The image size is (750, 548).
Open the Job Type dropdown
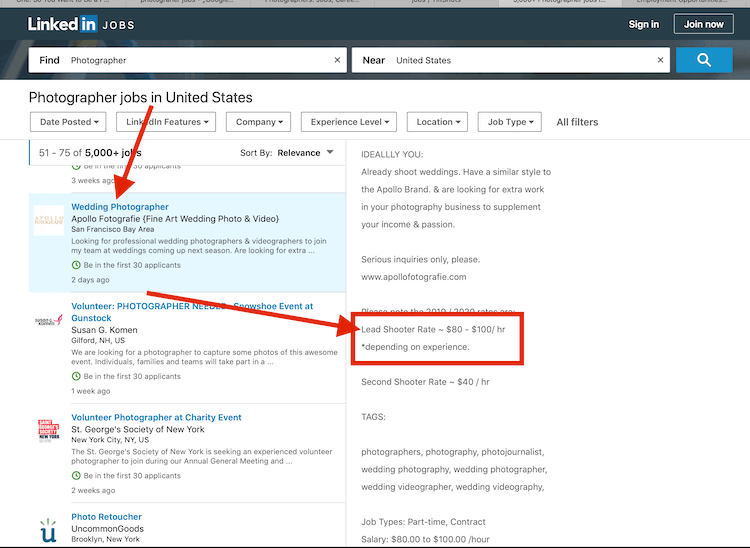point(510,122)
